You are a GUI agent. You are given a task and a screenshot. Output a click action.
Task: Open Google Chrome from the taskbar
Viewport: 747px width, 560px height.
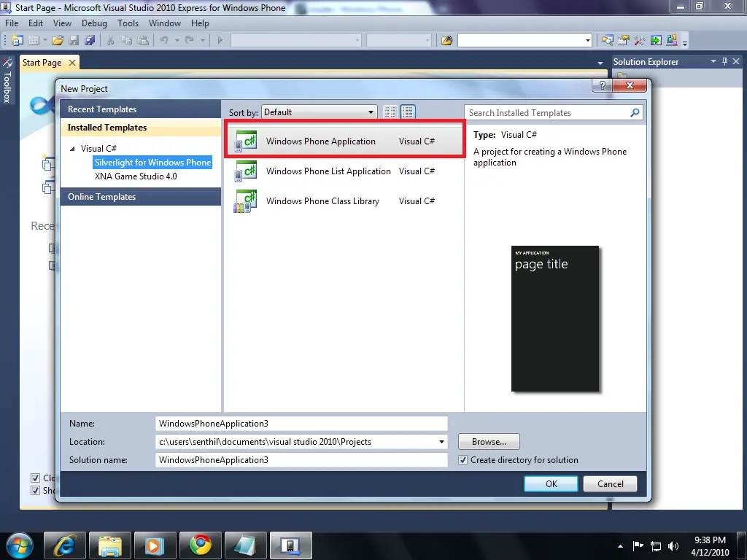201,545
